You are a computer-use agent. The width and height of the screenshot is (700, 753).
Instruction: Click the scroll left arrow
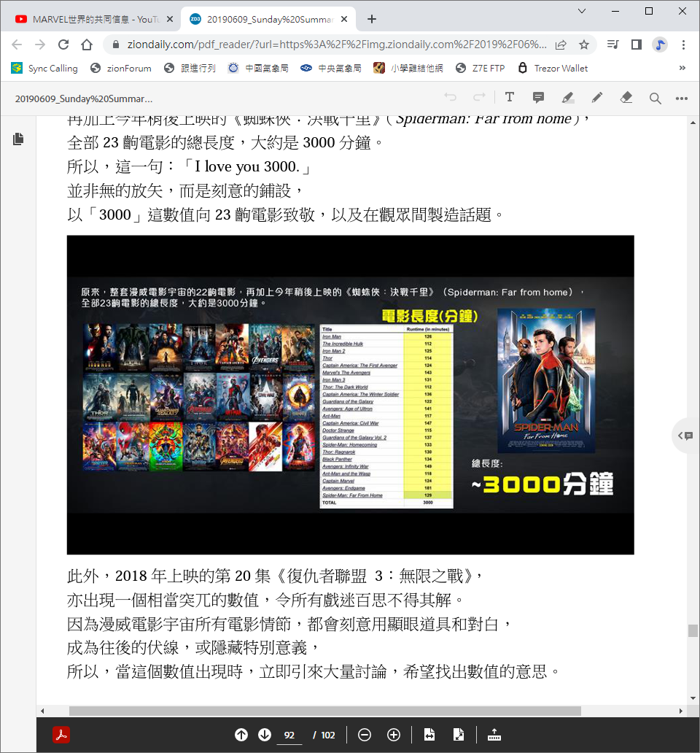pos(42,711)
